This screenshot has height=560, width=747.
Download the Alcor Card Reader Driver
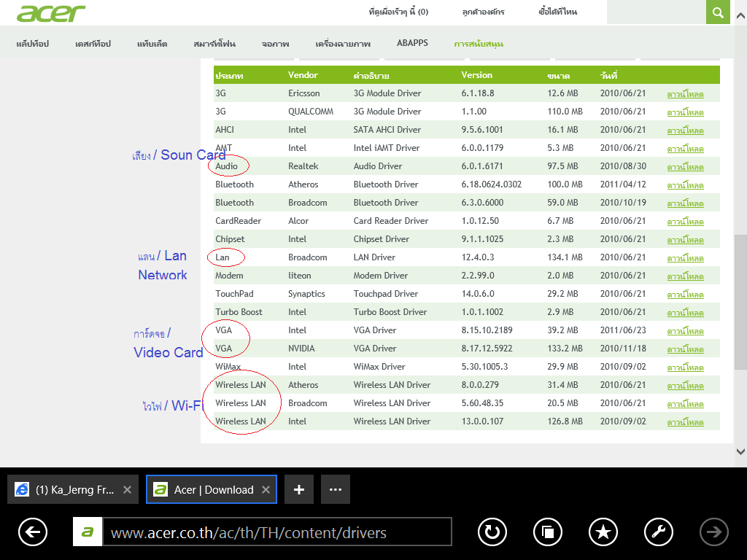(x=685, y=222)
